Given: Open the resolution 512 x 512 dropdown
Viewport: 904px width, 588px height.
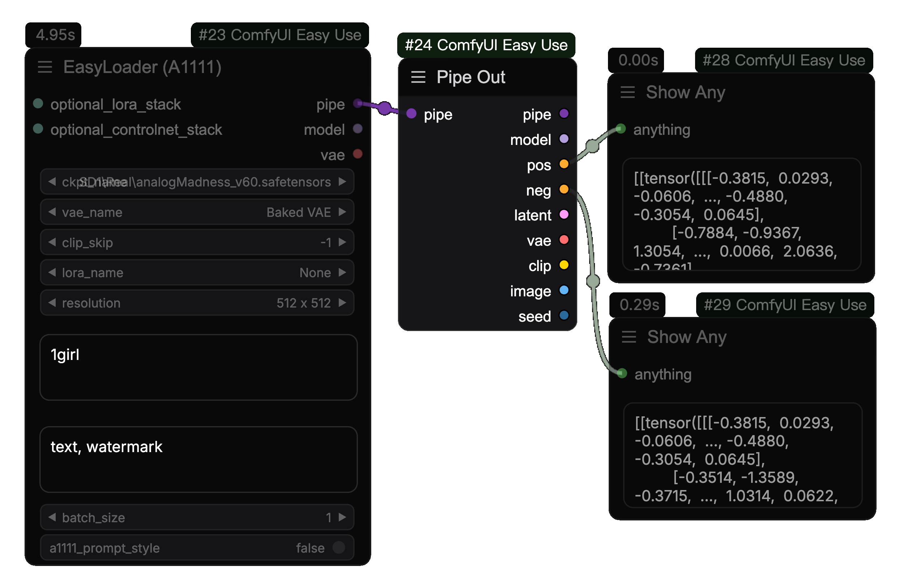Looking at the screenshot, I should click(197, 303).
